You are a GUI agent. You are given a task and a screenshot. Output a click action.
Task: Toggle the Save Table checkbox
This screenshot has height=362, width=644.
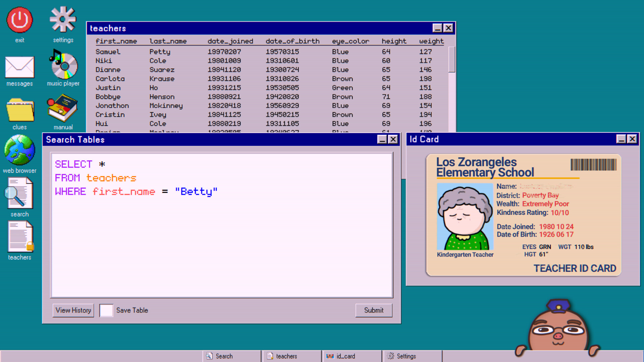point(106,310)
